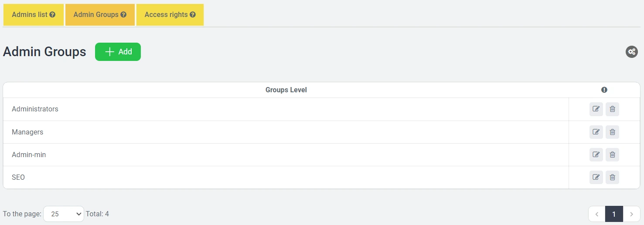644x225 pixels.
Task: Click the next page arrow
Action: 631,214
